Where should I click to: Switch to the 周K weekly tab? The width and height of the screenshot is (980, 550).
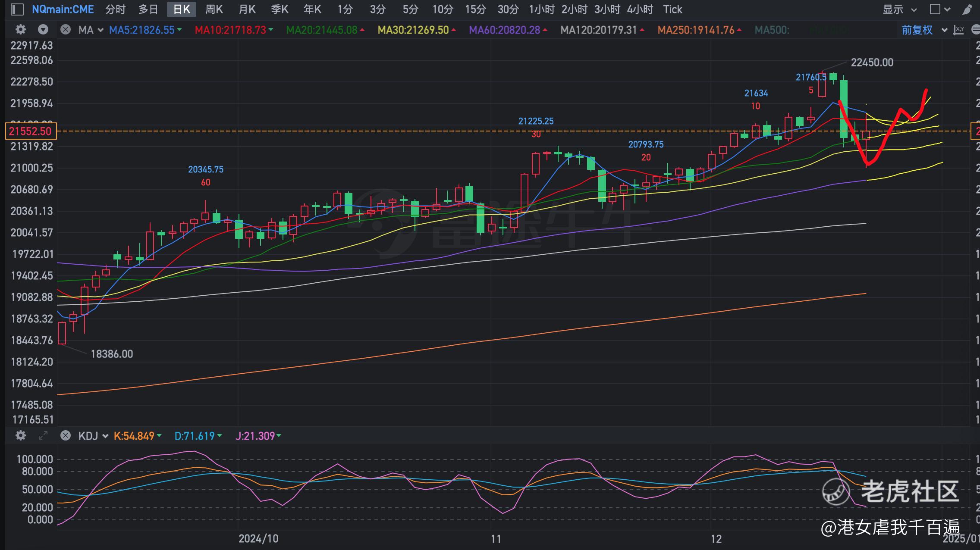[x=214, y=9]
